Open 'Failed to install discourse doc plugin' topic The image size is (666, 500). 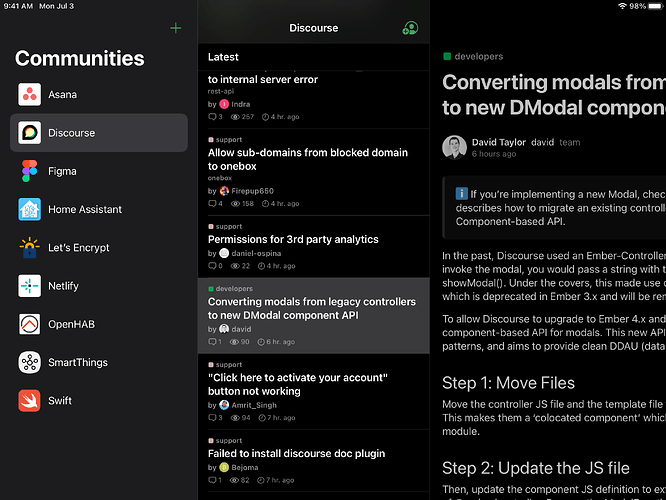(296, 453)
